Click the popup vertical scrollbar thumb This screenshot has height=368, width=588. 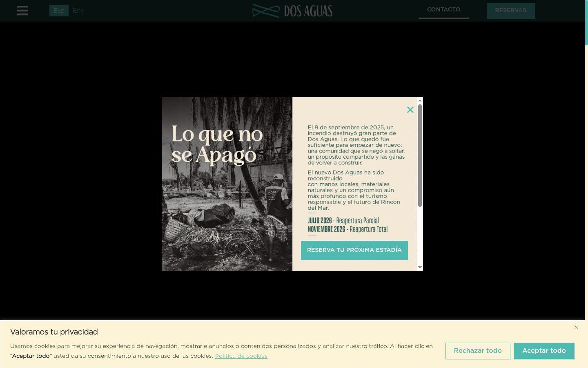click(x=420, y=155)
